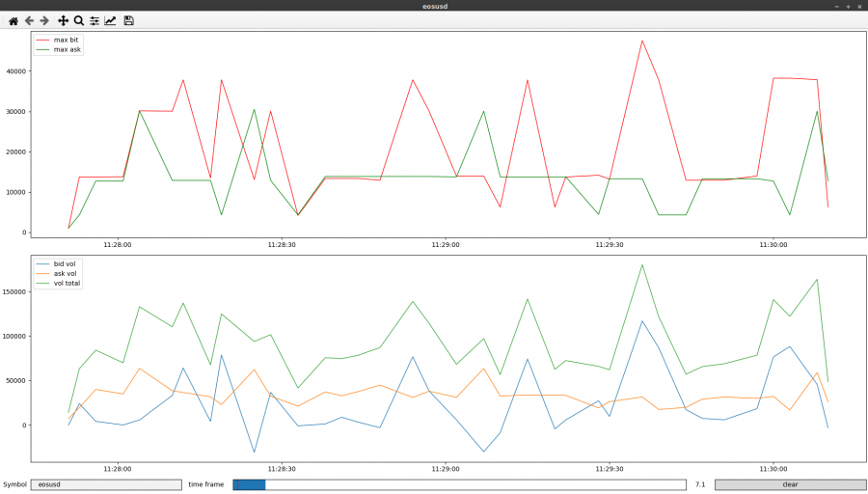Go forward to the next view
Screen dimensions: 868x494
[x=44, y=20]
